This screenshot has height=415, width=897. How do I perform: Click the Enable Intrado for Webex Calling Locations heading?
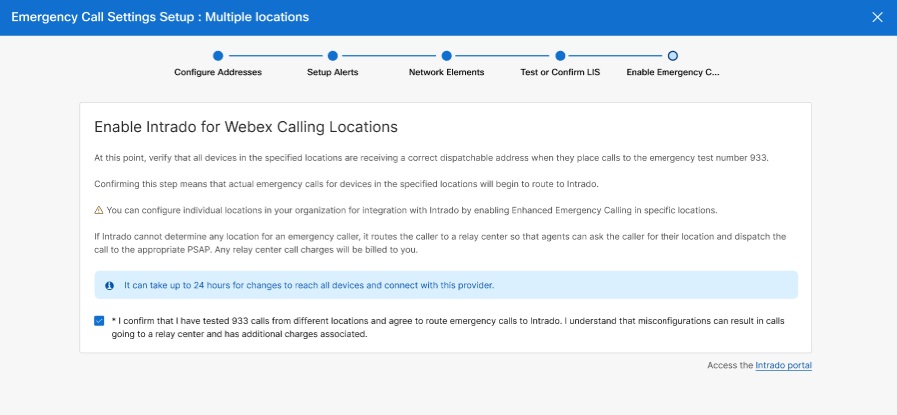point(246,127)
